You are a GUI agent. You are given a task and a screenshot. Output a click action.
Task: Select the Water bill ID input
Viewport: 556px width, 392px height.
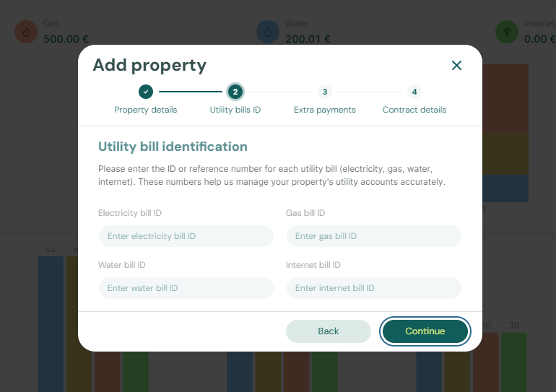coord(186,288)
